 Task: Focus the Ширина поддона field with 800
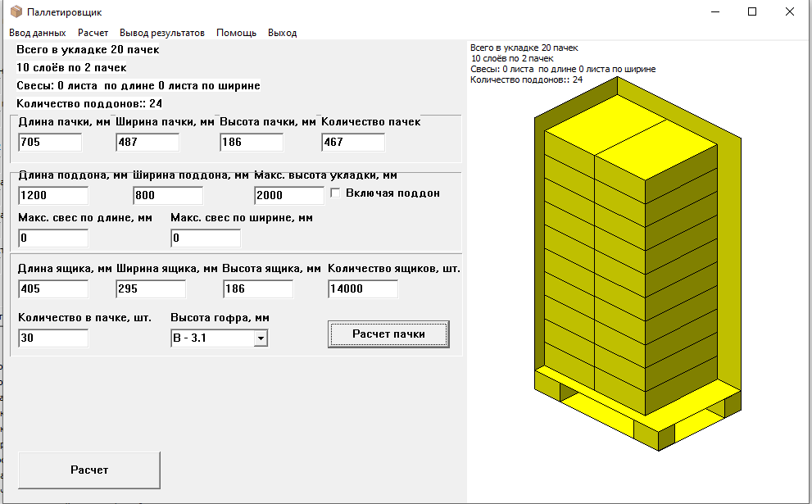coord(168,195)
